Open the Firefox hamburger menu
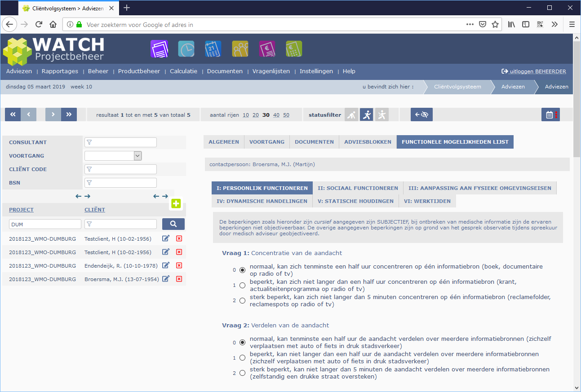 (572, 24)
